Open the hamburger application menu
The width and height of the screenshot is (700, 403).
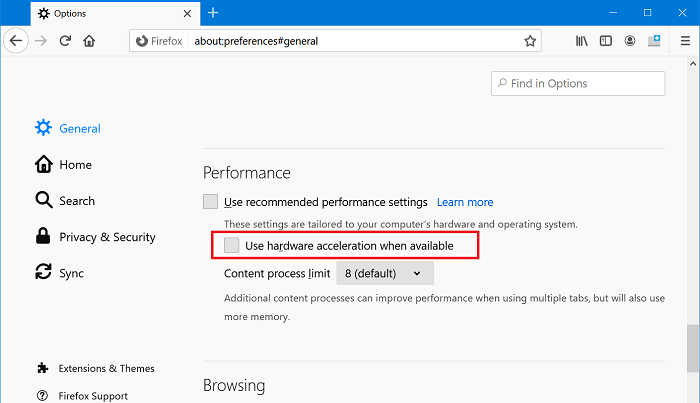tap(685, 41)
